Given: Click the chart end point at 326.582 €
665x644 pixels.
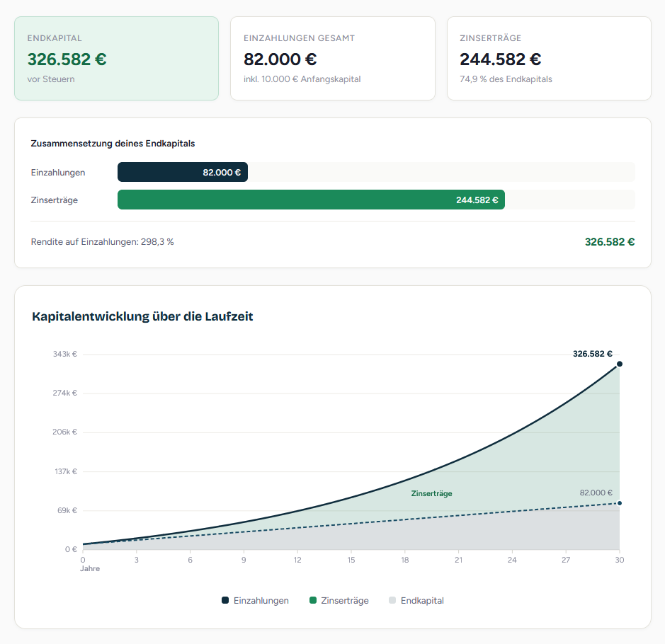Looking at the screenshot, I should [x=620, y=364].
